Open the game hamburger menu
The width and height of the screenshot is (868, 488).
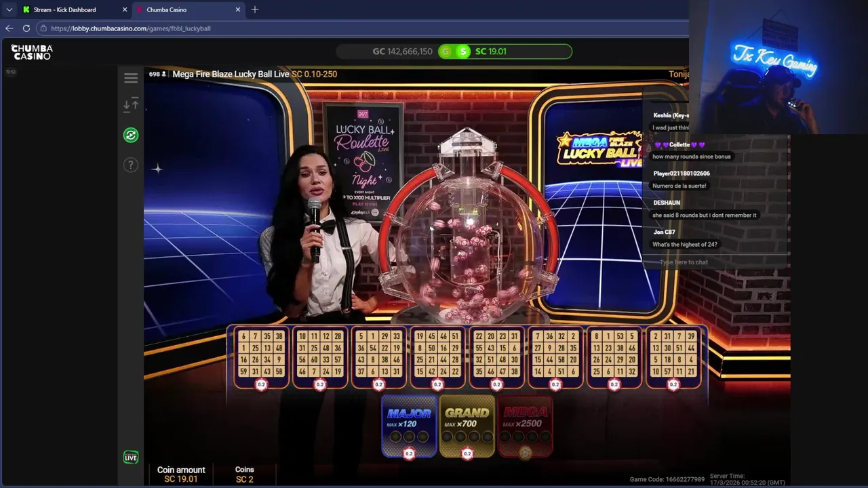click(131, 78)
